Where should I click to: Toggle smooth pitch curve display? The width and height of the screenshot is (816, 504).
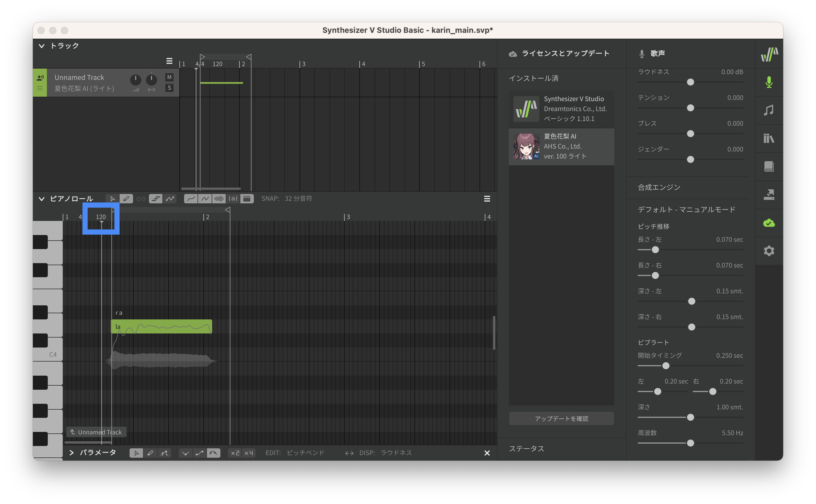click(191, 199)
